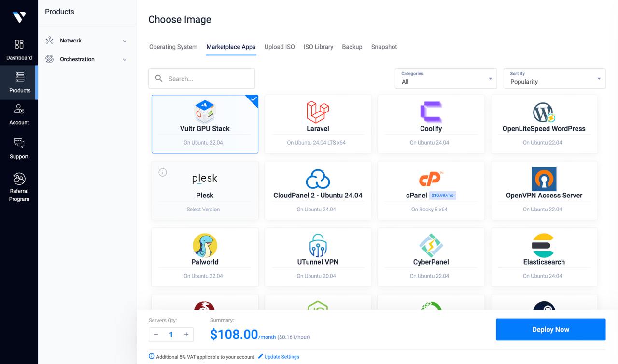Open the Update Settings link
Image resolution: width=618 pixels, height=364 pixels.
282,357
